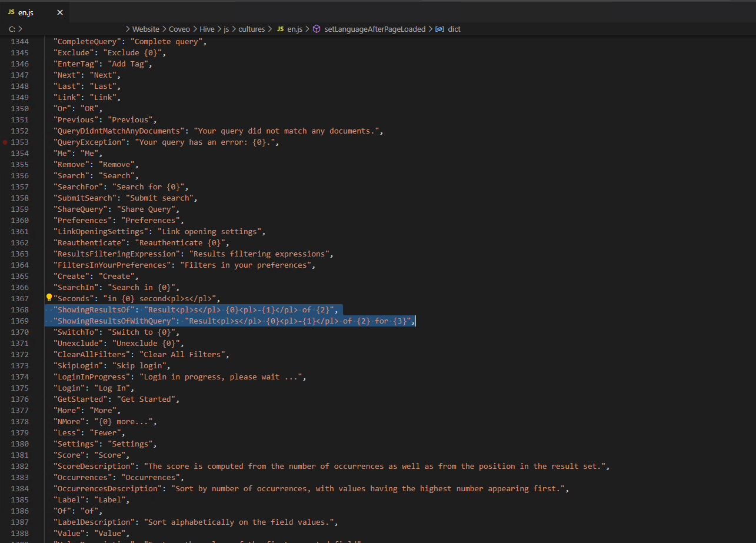Click the selected "ShowingResultsOf" key

95,310
